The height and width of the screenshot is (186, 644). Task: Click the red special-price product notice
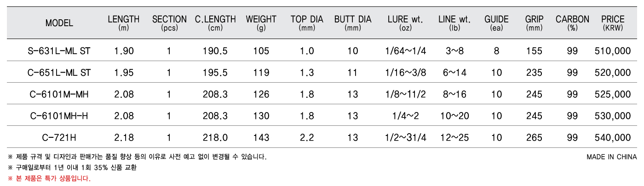(49, 178)
